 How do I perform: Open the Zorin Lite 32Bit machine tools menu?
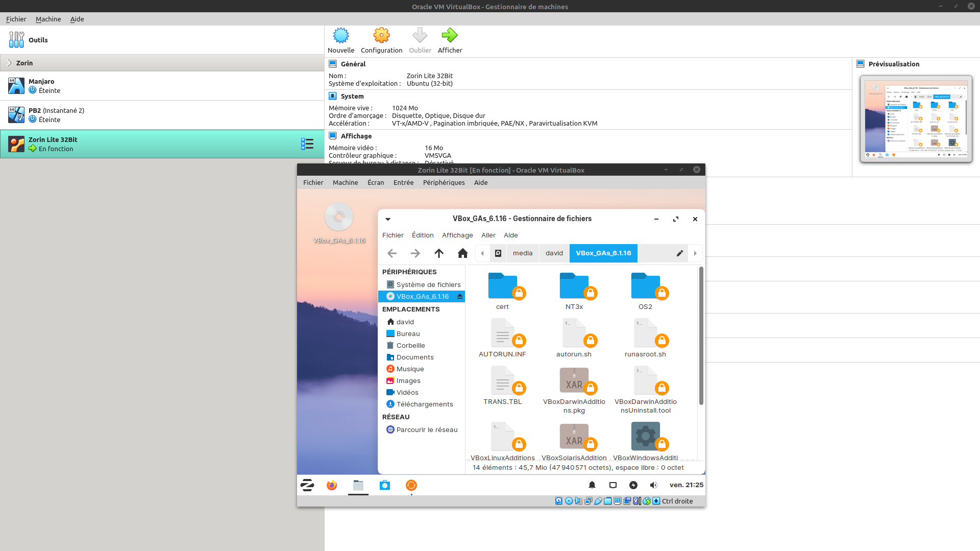click(307, 144)
